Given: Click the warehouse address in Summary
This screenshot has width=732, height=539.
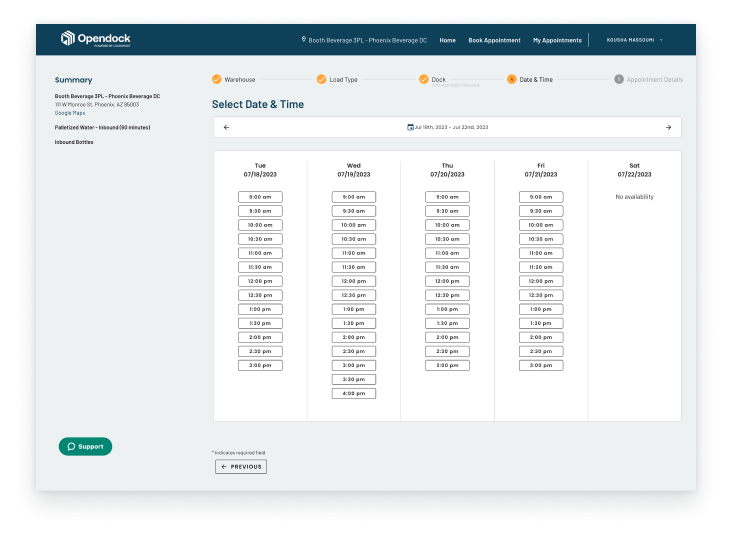Looking at the screenshot, I should pos(97,105).
